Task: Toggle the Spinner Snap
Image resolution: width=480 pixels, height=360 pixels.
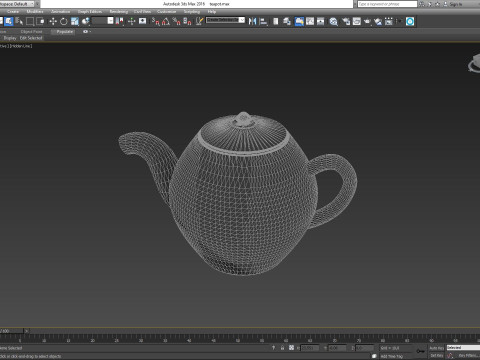Action: (187, 21)
